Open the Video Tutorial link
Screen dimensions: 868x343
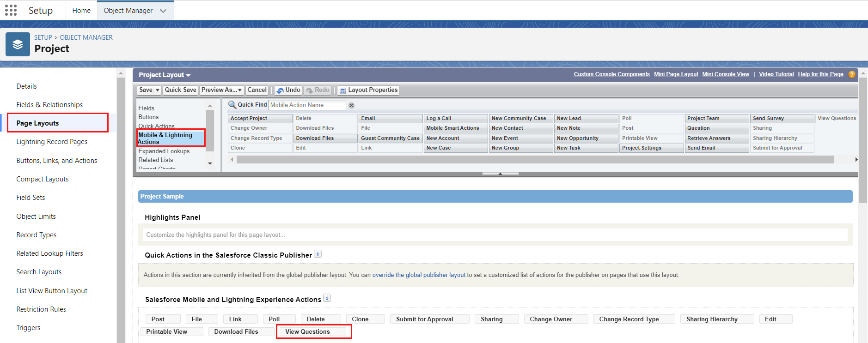click(776, 74)
